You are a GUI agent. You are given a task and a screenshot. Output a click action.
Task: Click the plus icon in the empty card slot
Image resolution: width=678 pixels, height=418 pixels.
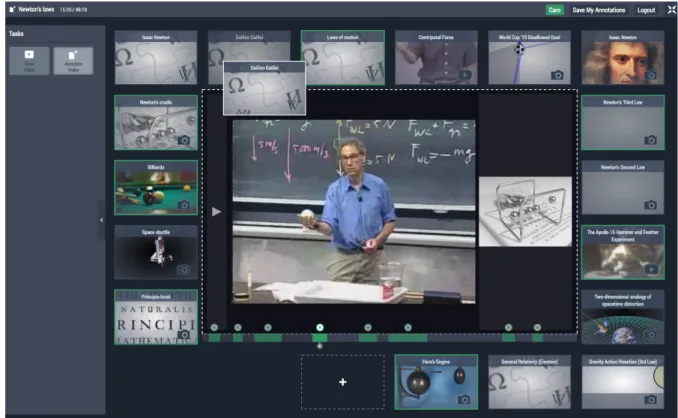(x=342, y=382)
